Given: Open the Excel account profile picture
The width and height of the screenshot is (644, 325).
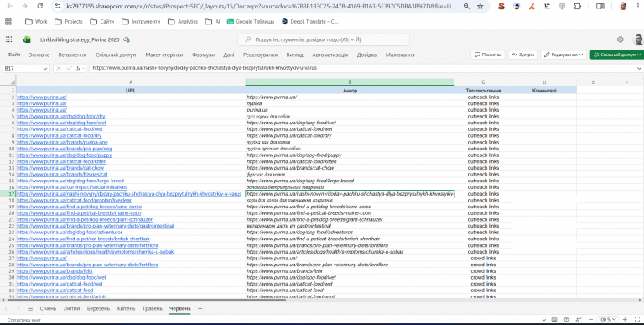Looking at the screenshot, I should pos(638,39).
